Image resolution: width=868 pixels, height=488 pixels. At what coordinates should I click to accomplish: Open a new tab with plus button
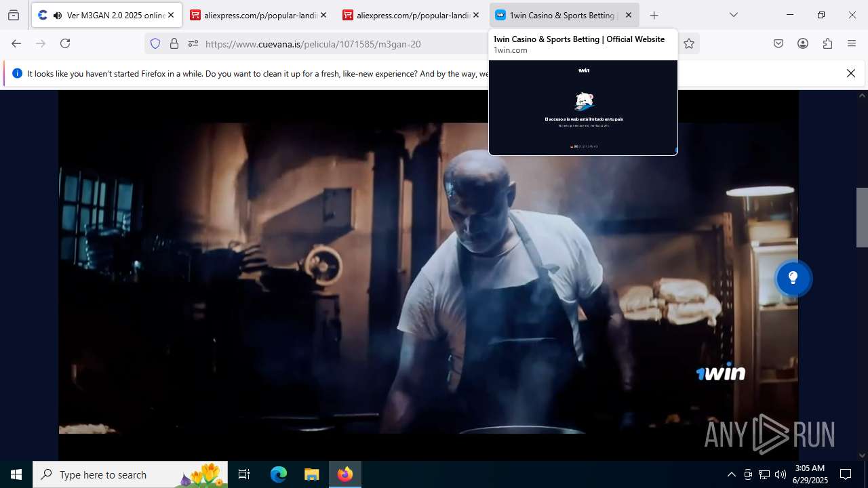pos(654,15)
